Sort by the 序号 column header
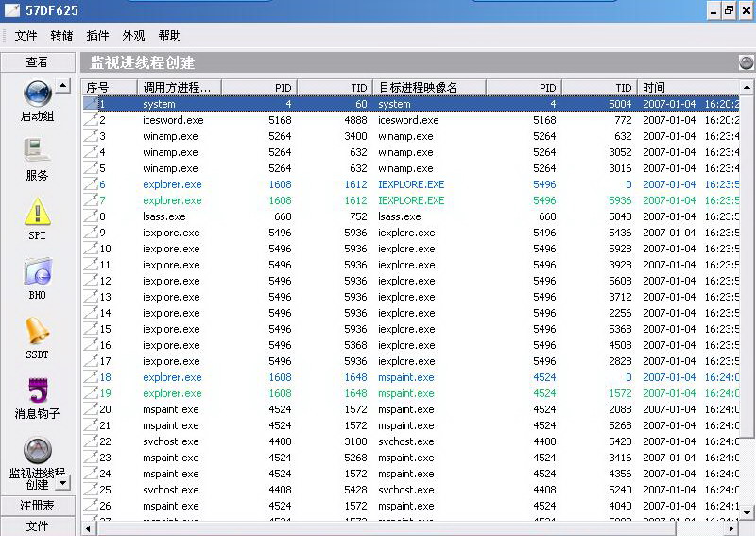The width and height of the screenshot is (756, 536). pos(109,87)
